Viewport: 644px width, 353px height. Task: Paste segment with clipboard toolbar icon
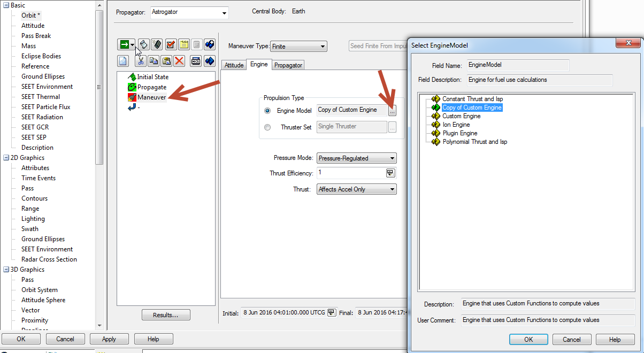coord(166,61)
